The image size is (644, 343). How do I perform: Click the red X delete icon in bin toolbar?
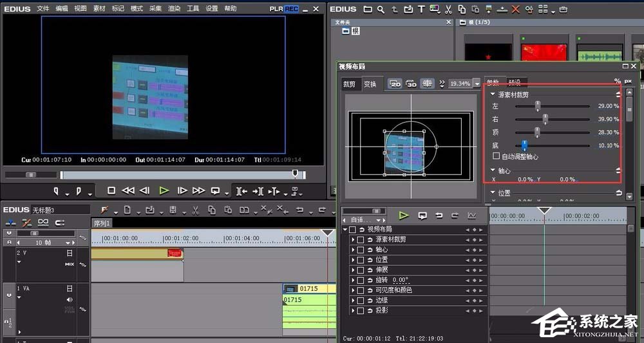tap(516, 10)
